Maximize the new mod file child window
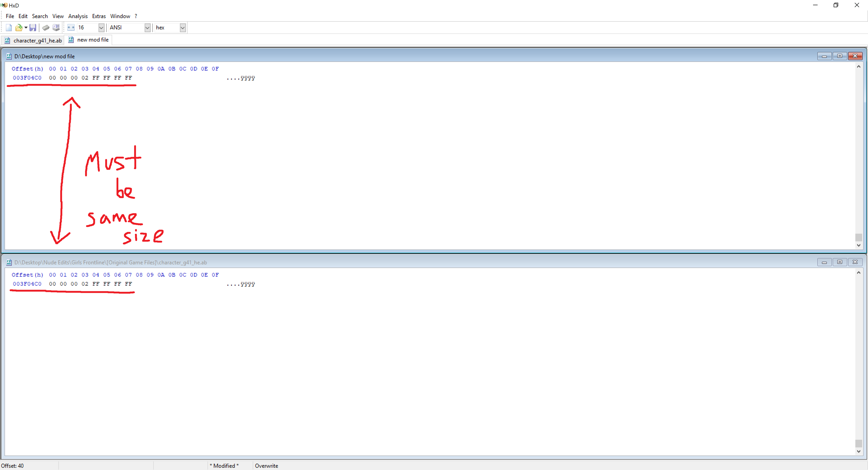This screenshot has width=868, height=470. tap(839, 56)
